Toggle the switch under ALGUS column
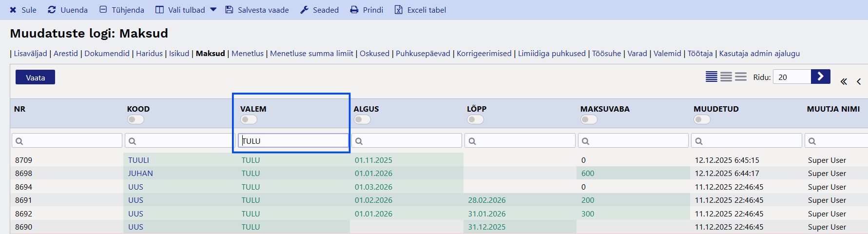Screen dimensions: 868x234 (362, 119)
